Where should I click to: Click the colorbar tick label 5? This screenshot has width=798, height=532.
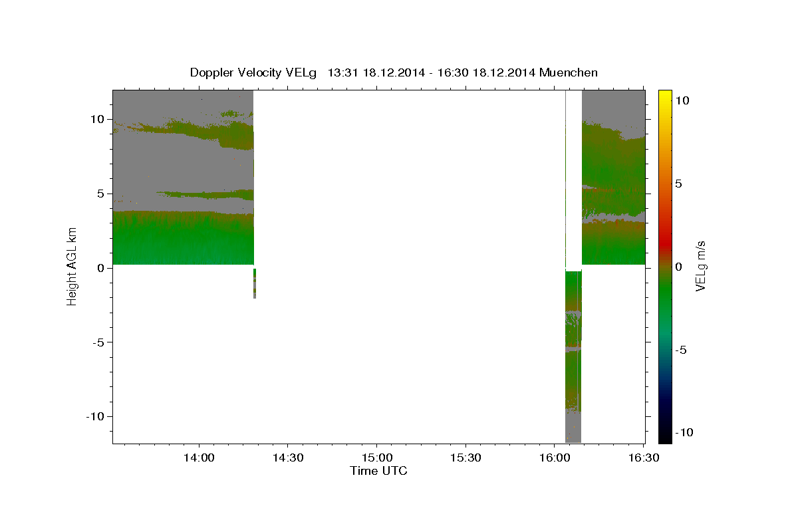coord(678,184)
